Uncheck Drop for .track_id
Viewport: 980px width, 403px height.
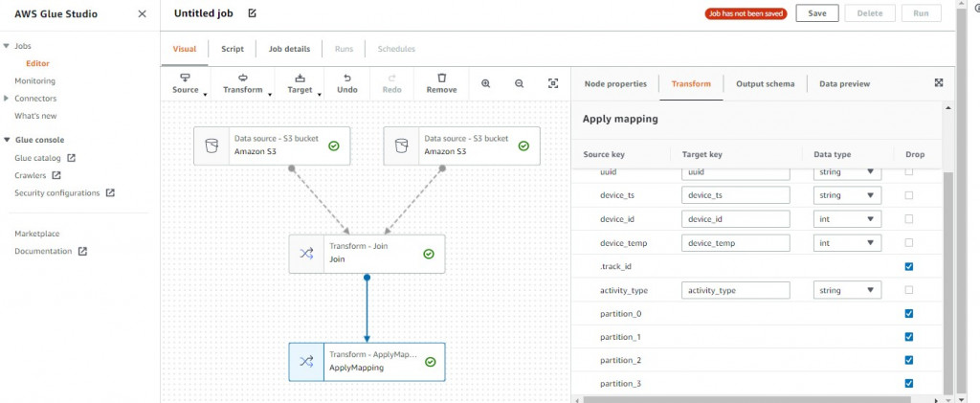(909, 266)
